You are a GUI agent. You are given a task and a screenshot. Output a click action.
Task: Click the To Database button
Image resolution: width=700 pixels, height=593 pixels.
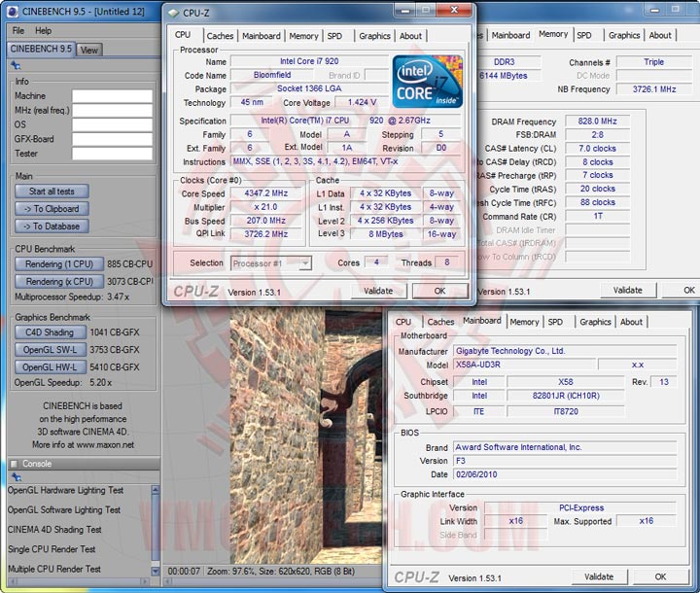(x=52, y=227)
